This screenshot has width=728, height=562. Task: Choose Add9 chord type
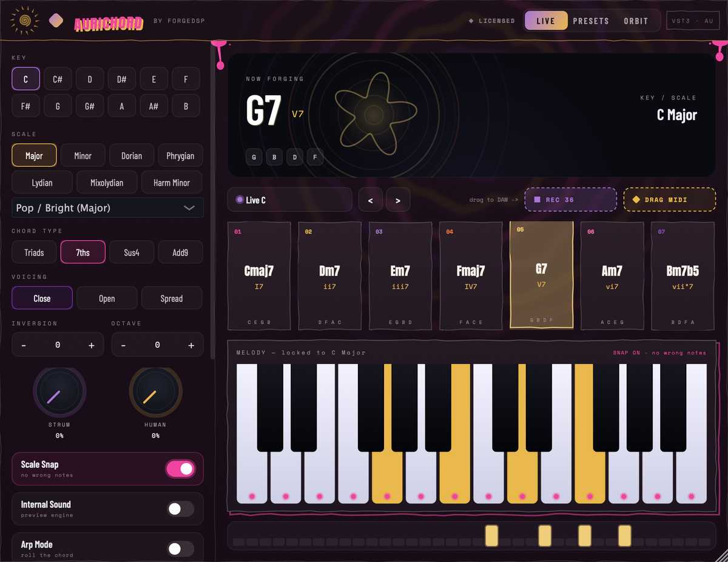[x=180, y=252]
